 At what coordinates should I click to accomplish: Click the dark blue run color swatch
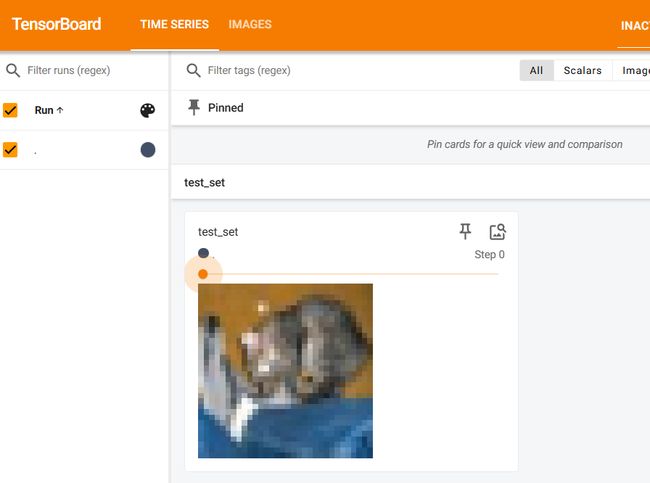click(148, 150)
